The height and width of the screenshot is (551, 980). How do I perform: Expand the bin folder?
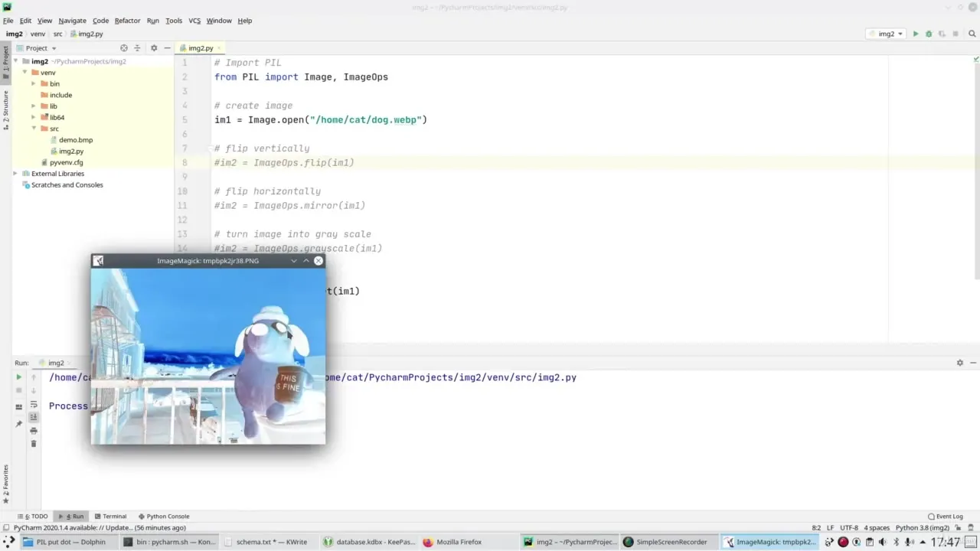34,83
